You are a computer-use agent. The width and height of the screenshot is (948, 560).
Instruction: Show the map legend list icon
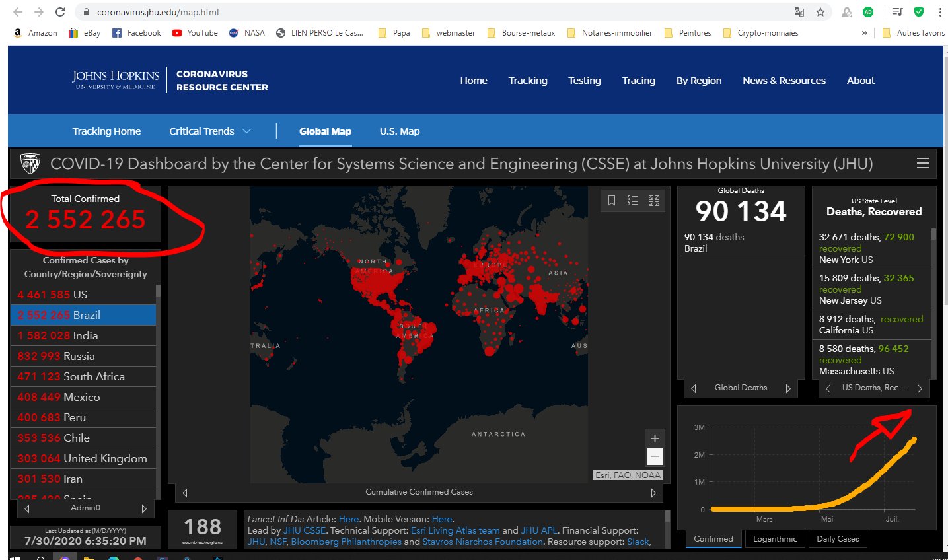point(633,201)
